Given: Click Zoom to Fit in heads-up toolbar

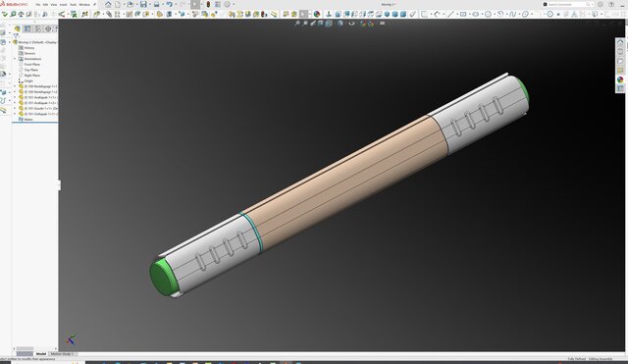Looking at the screenshot, I should (298, 24).
